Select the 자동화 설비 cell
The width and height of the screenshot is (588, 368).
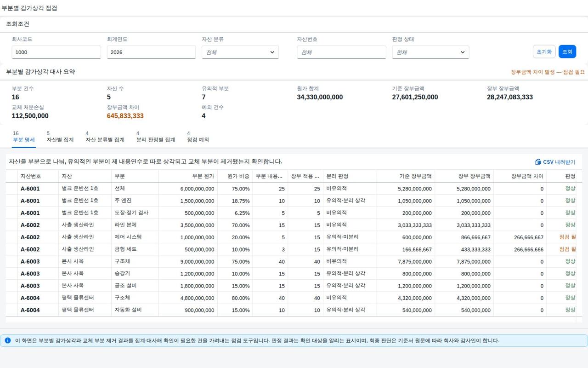pyautogui.click(x=135, y=310)
